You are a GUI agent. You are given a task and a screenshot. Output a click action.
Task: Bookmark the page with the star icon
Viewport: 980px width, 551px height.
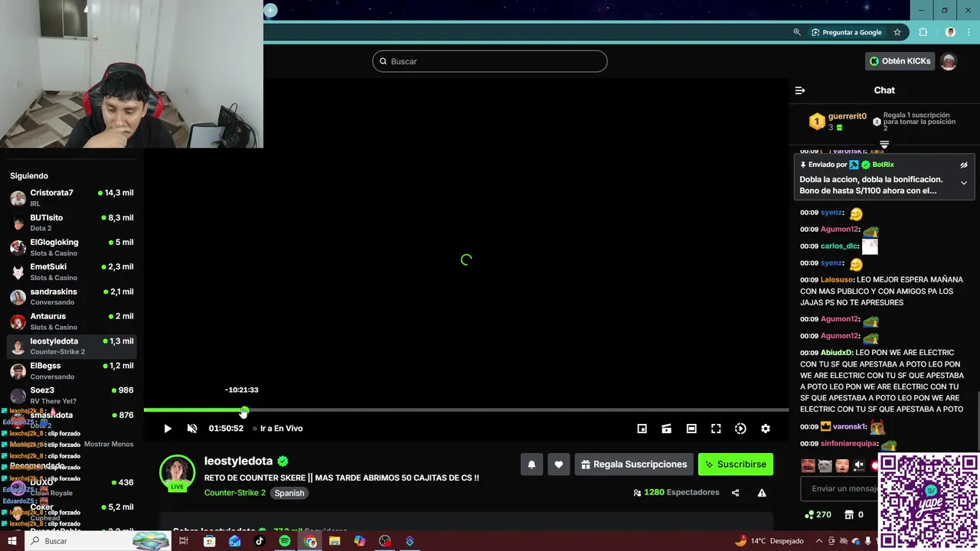pyautogui.click(x=897, y=32)
